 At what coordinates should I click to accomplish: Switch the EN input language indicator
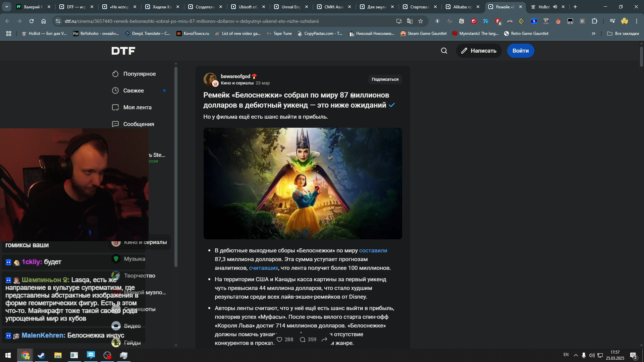click(566, 355)
